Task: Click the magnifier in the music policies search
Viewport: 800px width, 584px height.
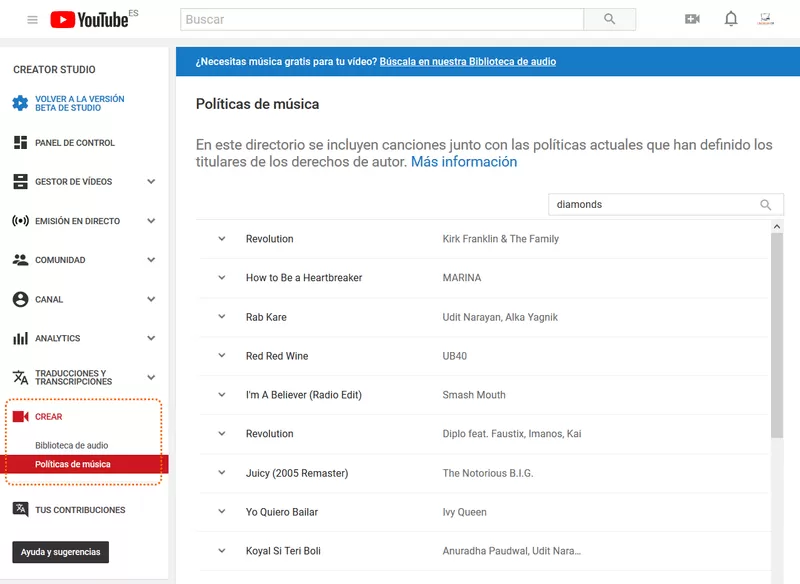Action: point(765,205)
